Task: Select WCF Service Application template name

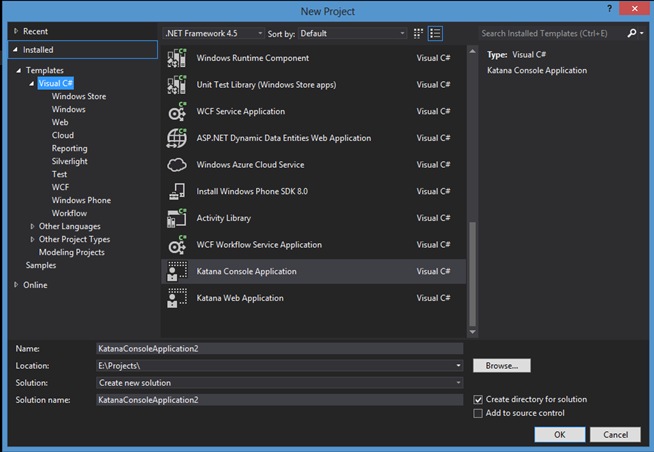Action: coord(241,111)
